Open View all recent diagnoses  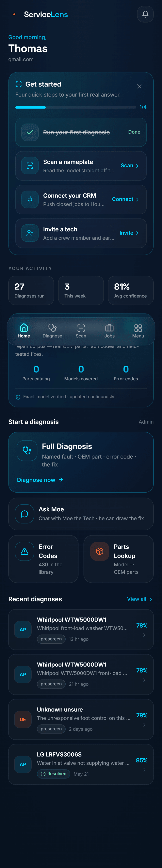tap(139, 599)
